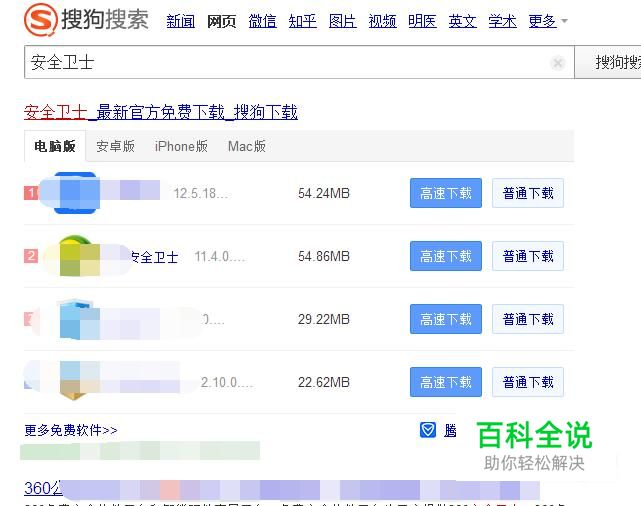Click 高速下载 for the 29.22MB item
This screenshot has width=641, height=506.
coord(446,319)
